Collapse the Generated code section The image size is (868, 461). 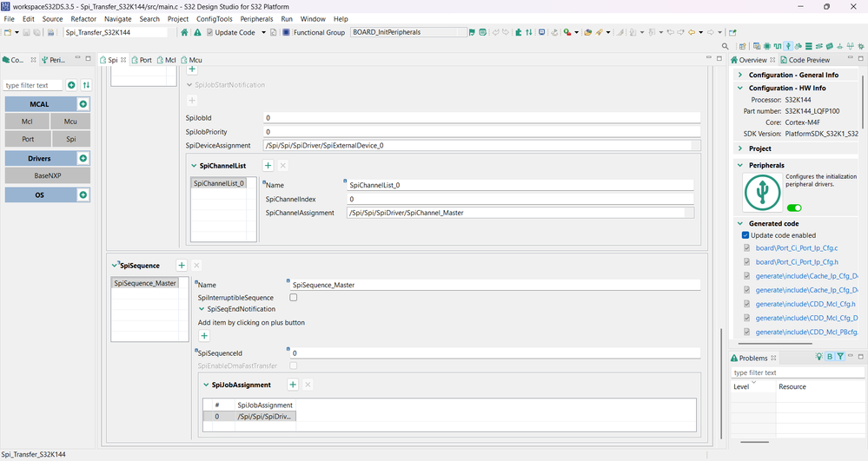click(740, 224)
